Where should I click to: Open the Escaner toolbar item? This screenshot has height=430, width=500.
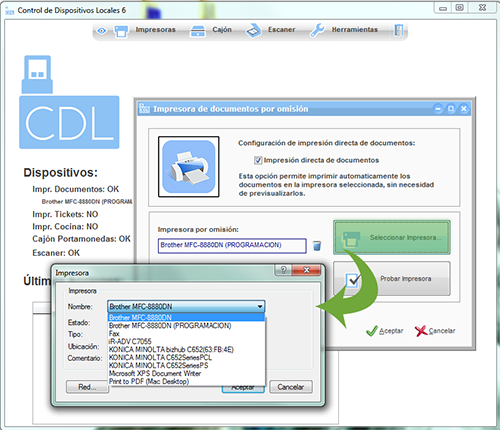click(x=271, y=31)
